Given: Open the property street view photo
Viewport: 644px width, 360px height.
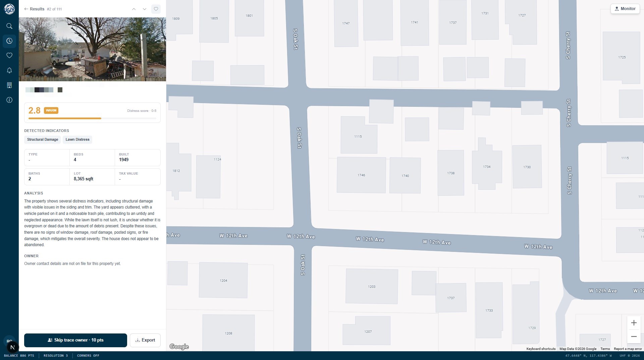Looking at the screenshot, I should point(92,49).
